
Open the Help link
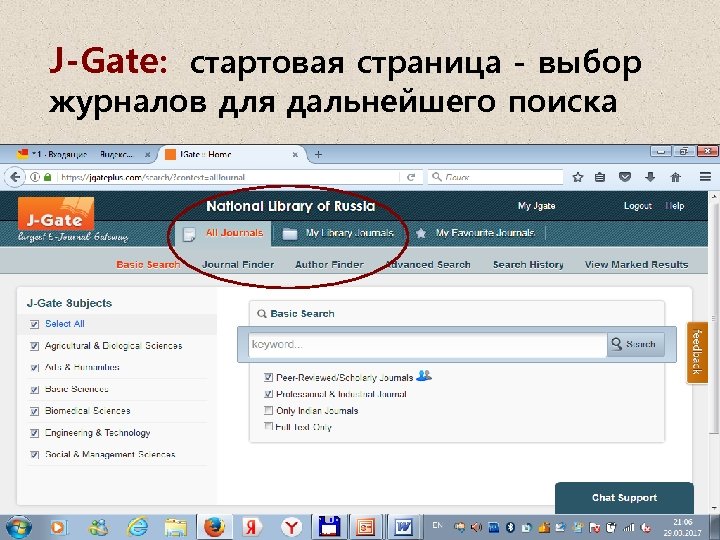point(675,206)
